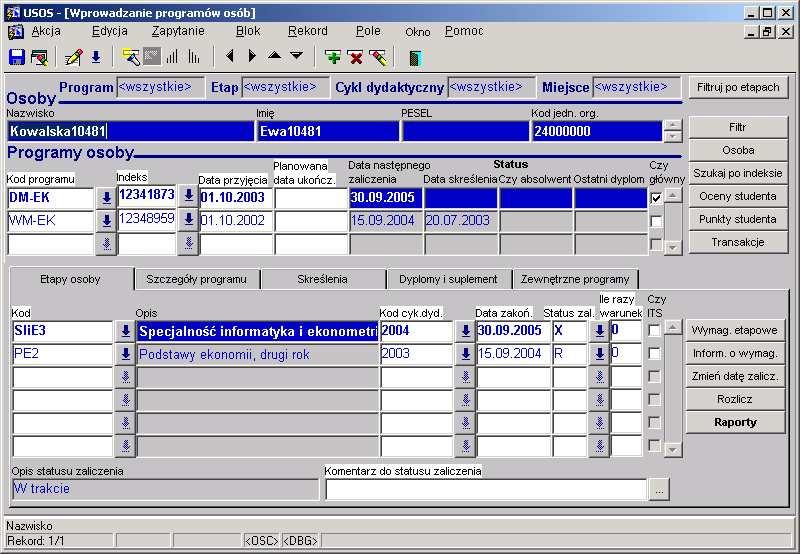Click the empty PESEL field
Viewport: 800px width, 554px height.
point(465,131)
